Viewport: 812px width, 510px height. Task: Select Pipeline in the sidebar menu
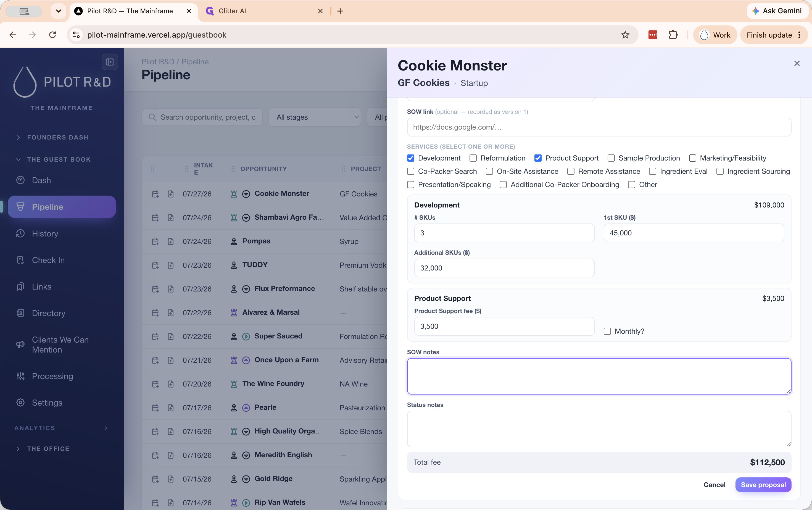[x=62, y=207]
